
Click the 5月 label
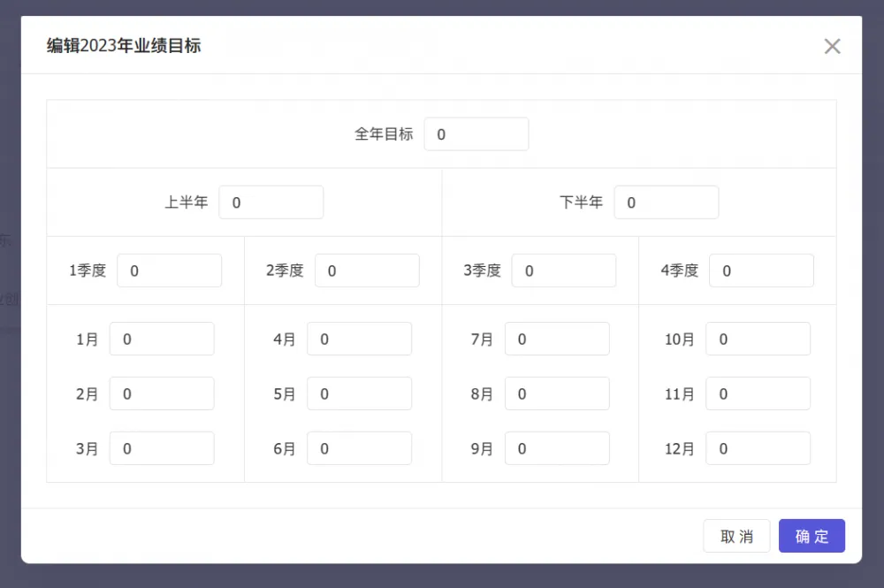(285, 394)
